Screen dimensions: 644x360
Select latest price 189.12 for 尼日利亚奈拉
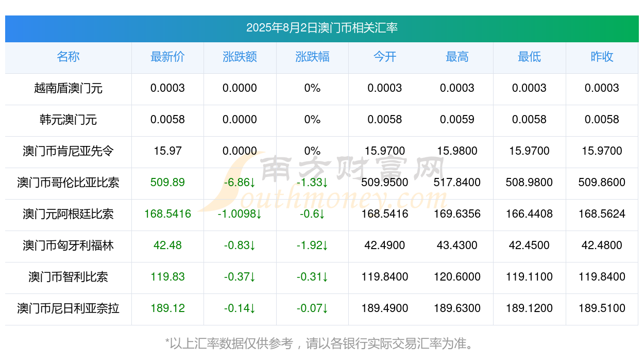[167, 308]
